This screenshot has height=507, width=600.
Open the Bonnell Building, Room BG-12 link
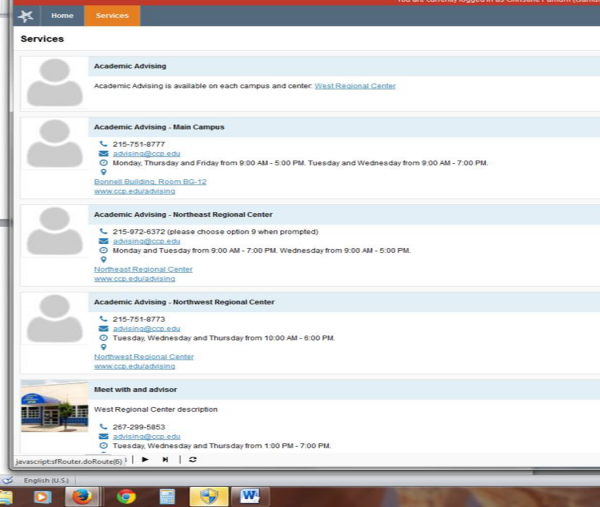click(x=150, y=182)
